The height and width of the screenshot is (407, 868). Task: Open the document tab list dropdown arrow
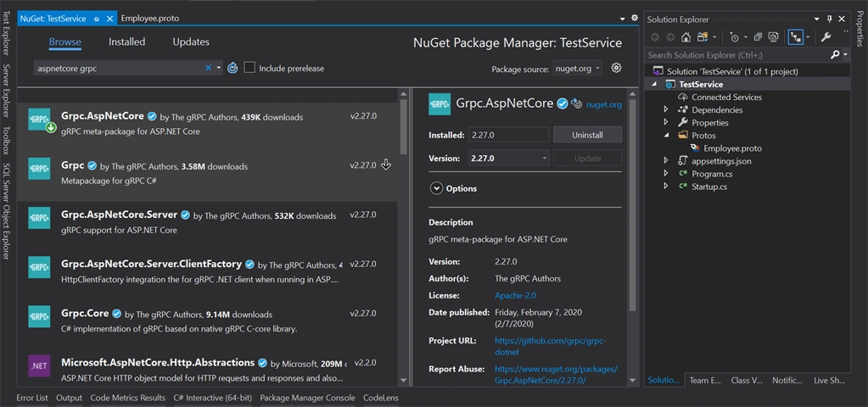(623, 19)
